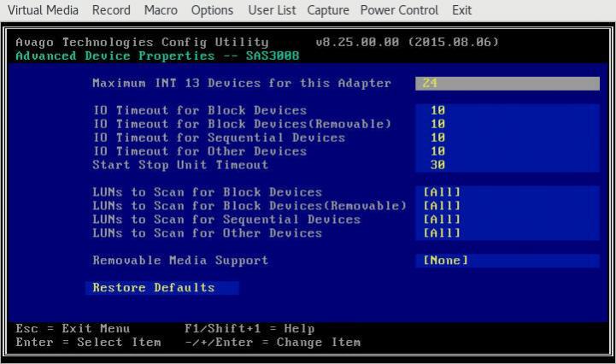The height and width of the screenshot is (364, 616).
Task: Click the Enter = Select Item hint
Action: pyautogui.click(x=88, y=343)
